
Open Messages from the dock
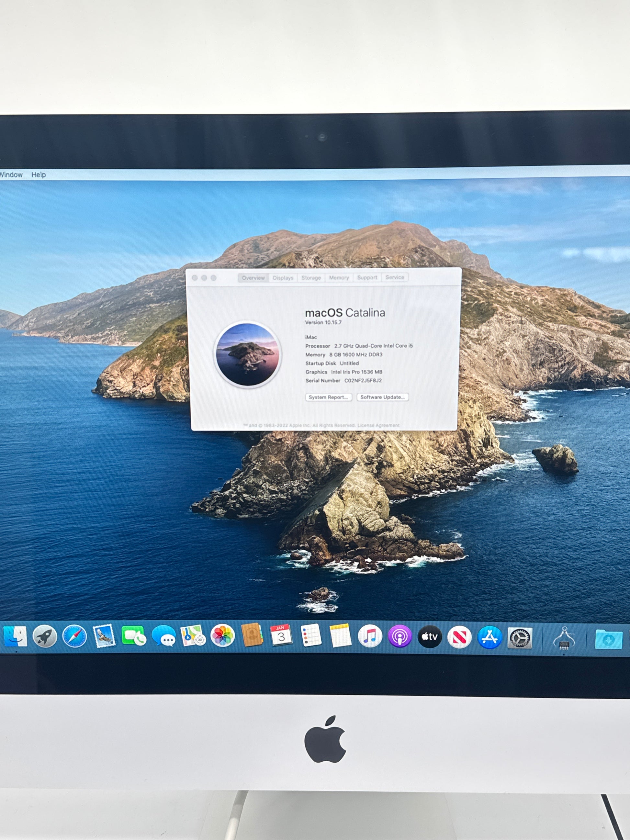(164, 636)
